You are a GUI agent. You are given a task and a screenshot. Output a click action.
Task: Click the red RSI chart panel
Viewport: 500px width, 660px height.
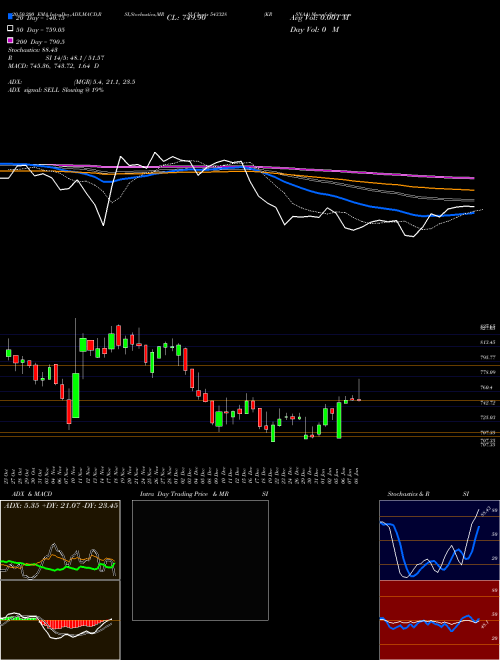439,620
